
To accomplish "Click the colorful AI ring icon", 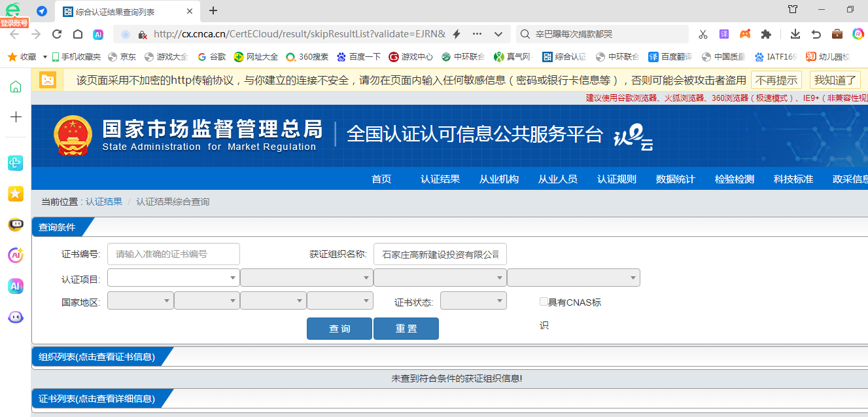I will [x=858, y=34].
